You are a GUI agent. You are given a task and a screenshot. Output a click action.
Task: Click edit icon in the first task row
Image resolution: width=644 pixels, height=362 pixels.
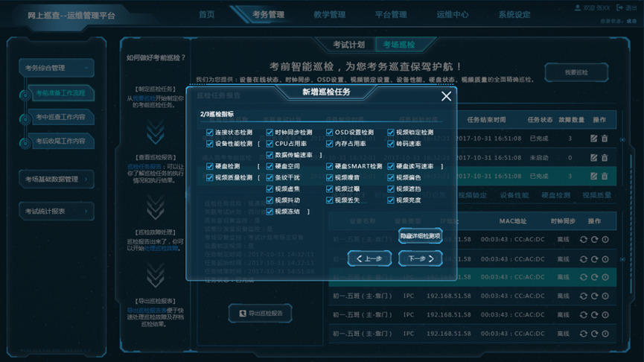point(593,139)
